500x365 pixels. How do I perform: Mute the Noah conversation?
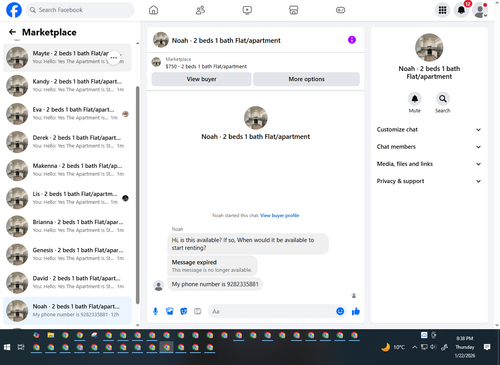click(x=415, y=99)
